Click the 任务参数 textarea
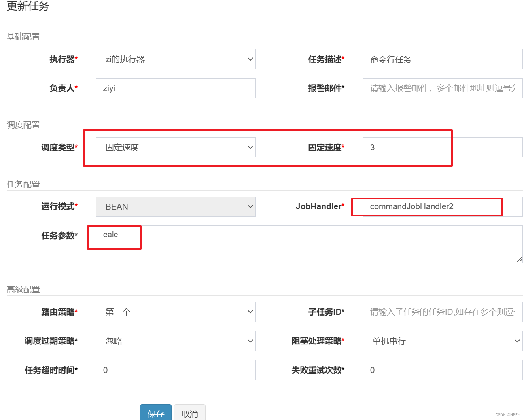526x420 pixels. 309,244
